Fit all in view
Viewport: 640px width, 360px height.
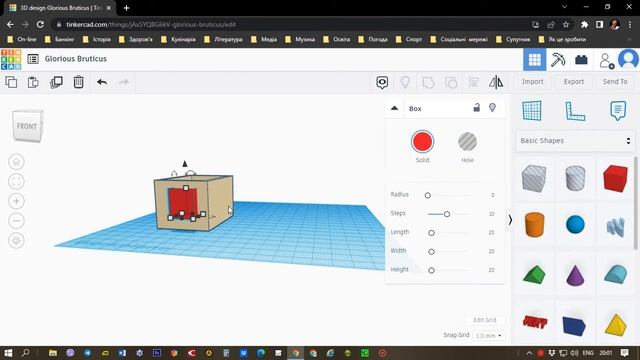coord(16,182)
